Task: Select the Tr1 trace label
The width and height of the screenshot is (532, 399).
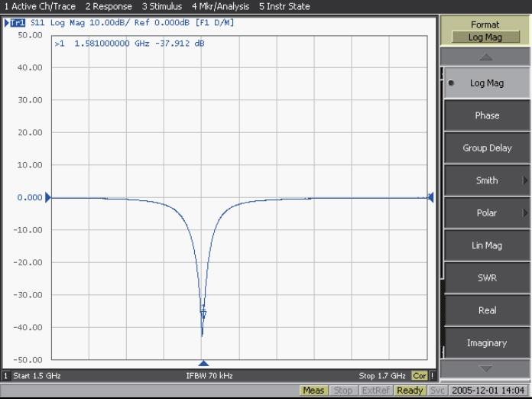Action: [x=18, y=23]
